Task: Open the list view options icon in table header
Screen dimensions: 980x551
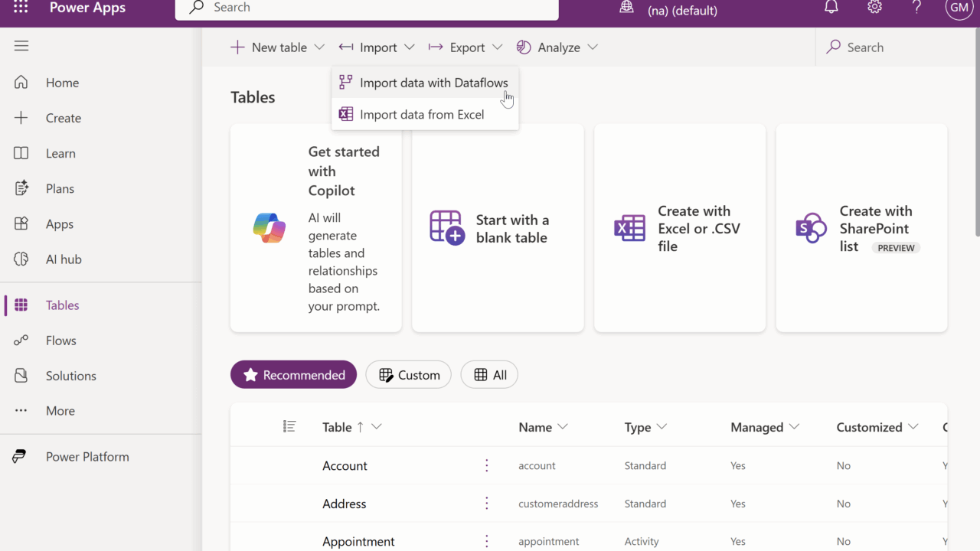Action: coord(289,426)
